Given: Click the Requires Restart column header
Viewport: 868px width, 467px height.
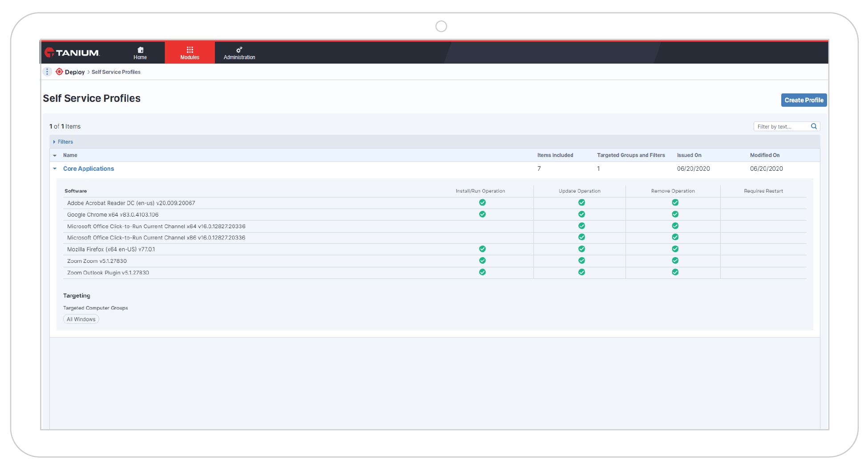Looking at the screenshot, I should coord(763,191).
